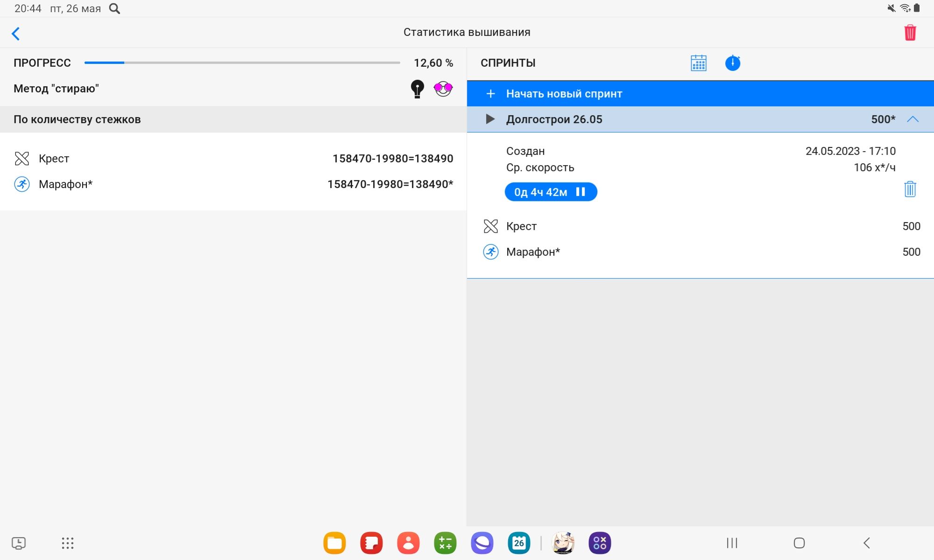Pause the 0д 4ч 42м timer
The image size is (934, 560).
[x=580, y=192]
